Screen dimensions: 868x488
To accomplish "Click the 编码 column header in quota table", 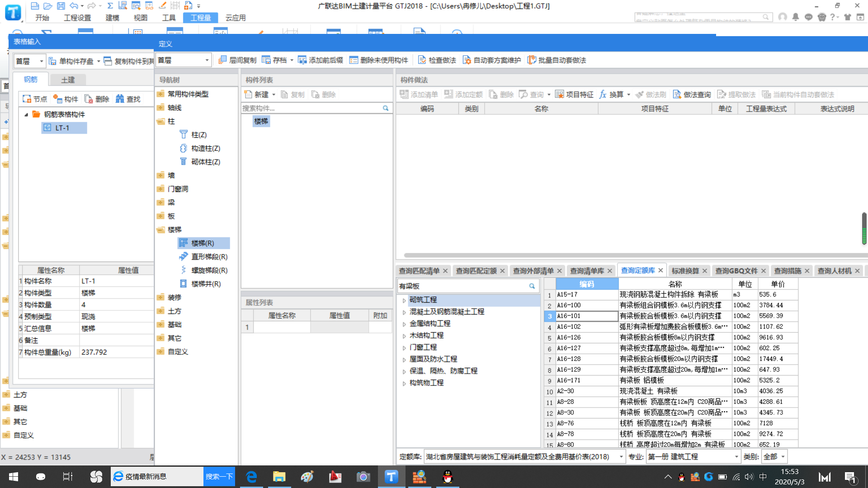I will coord(586,284).
